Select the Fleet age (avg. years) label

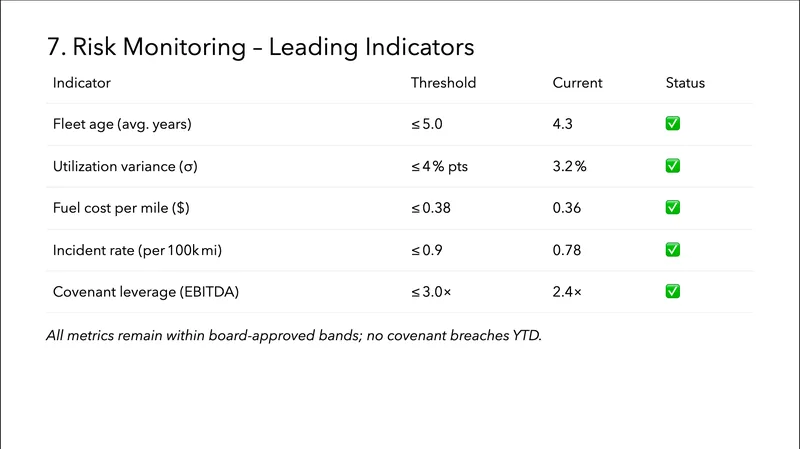pyautogui.click(x=122, y=125)
